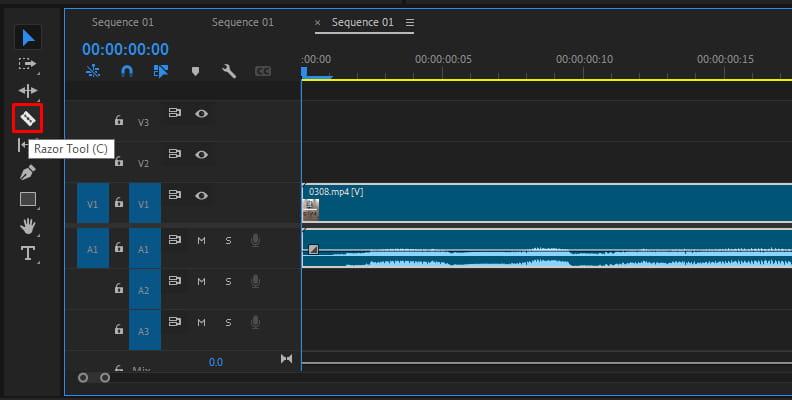792x400 pixels.
Task: Click ruler at 00:00:00:05
Action: [x=443, y=60]
